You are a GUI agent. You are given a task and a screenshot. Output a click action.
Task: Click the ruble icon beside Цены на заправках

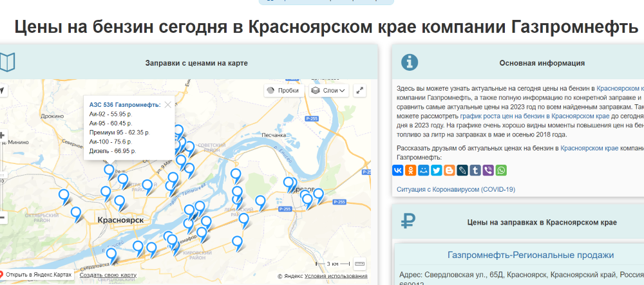pyautogui.click(x=408, y=221)
